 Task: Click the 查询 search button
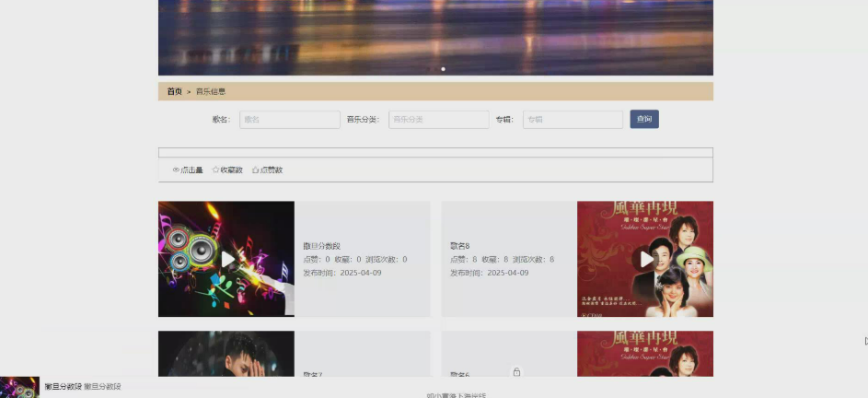coord(644,119)
